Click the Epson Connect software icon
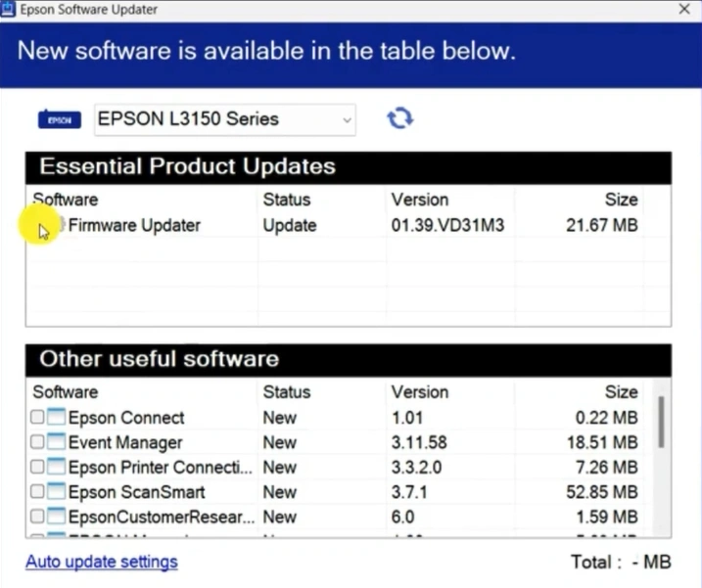Viewport: 702px width, 588px height. pos(56,418)
